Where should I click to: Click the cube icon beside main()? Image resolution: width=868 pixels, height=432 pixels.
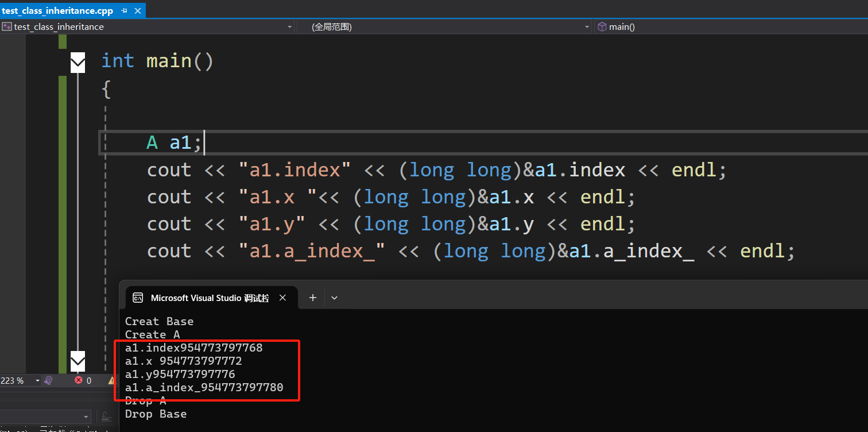602,26
